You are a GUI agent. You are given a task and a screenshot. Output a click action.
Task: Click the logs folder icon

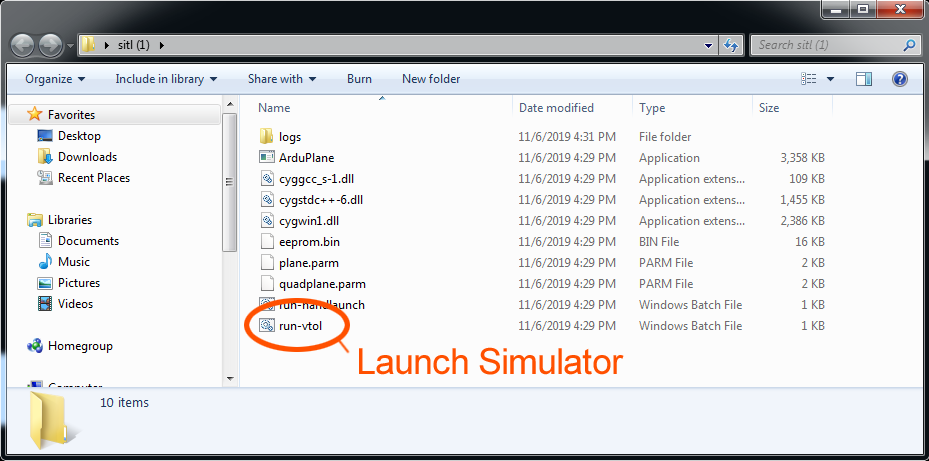(x=267, y=137)
